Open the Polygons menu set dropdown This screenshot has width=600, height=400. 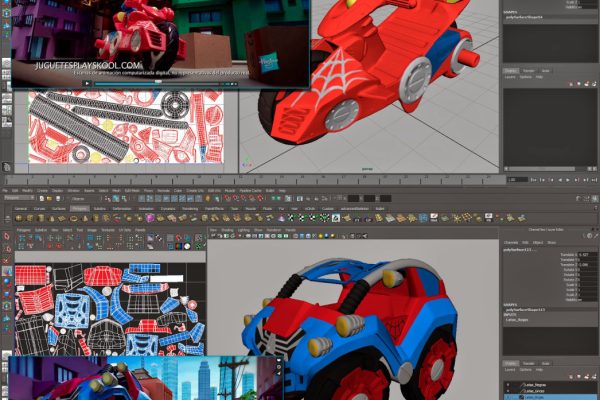19,198
